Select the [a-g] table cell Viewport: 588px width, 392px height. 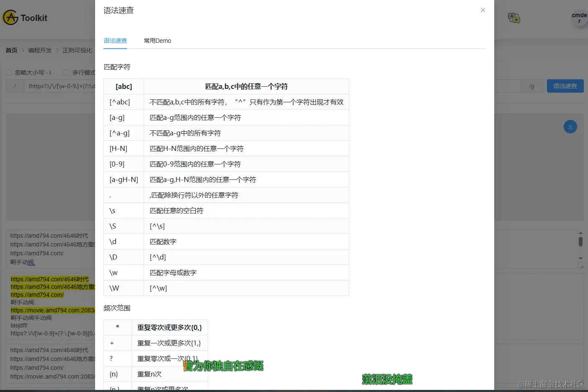click(x=124, y=117)
